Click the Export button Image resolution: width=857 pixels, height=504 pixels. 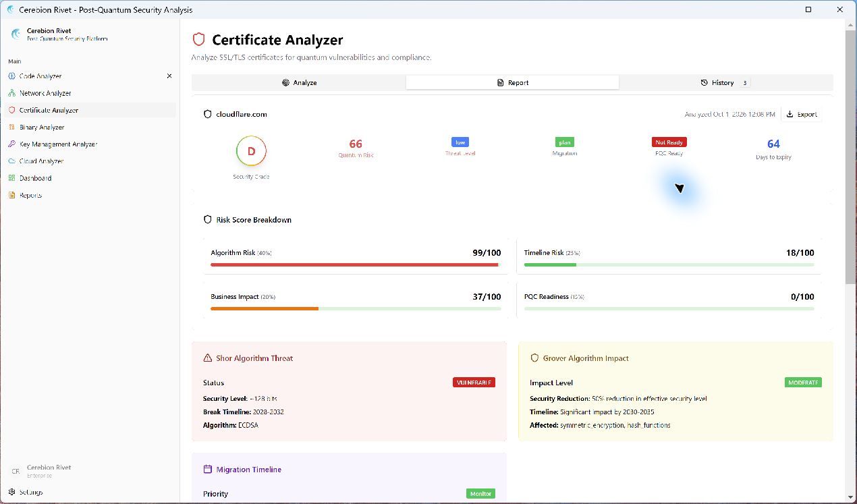(802, 114)
